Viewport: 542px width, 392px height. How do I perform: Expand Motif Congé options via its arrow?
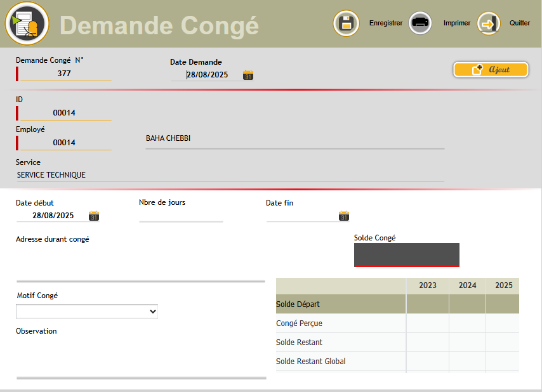[x=153, y=311]
